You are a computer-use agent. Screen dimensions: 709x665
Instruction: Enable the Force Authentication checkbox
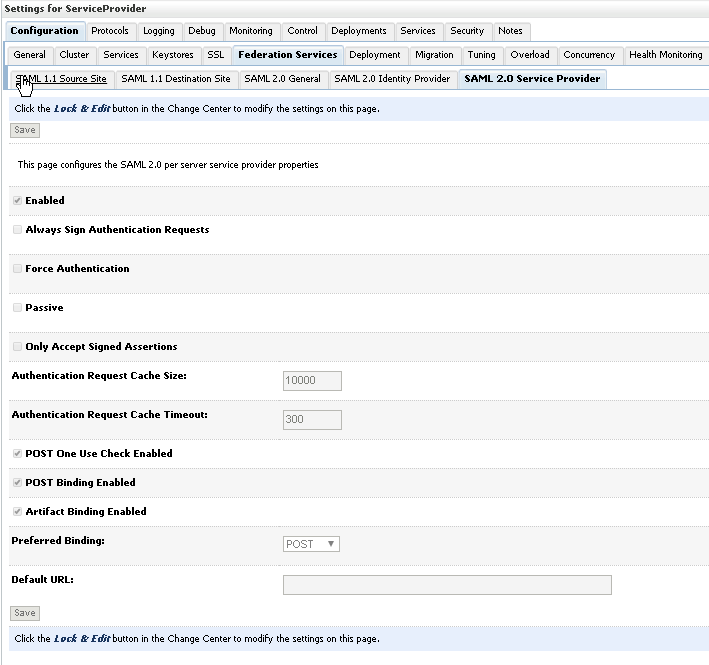pyautogui.click(x=17, y=269)
